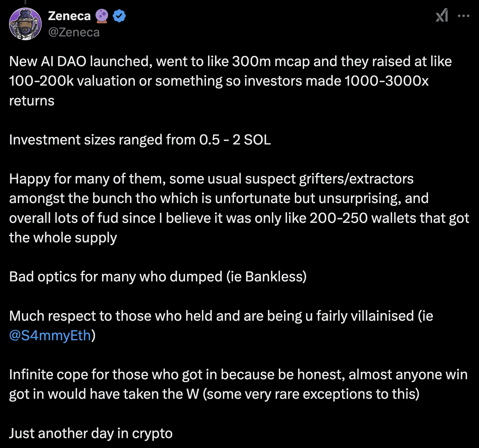Click the 'Much respect to those' line

pyautogui.click(x=221, y=316)
